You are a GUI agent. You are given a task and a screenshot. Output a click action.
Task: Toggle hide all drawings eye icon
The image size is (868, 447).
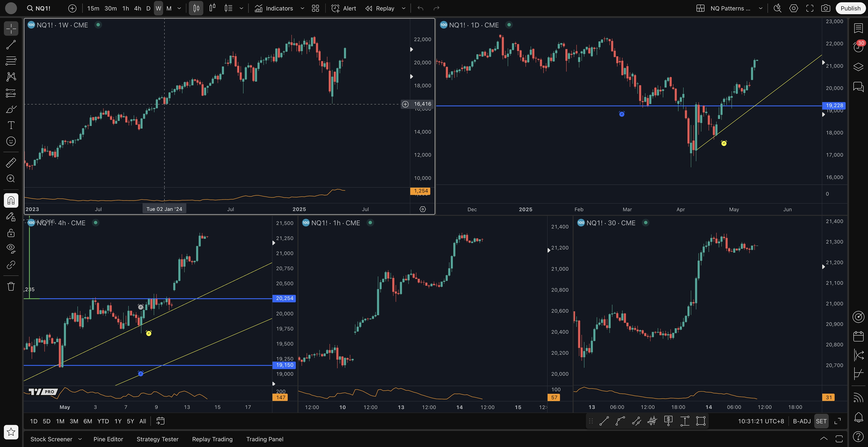11,248
